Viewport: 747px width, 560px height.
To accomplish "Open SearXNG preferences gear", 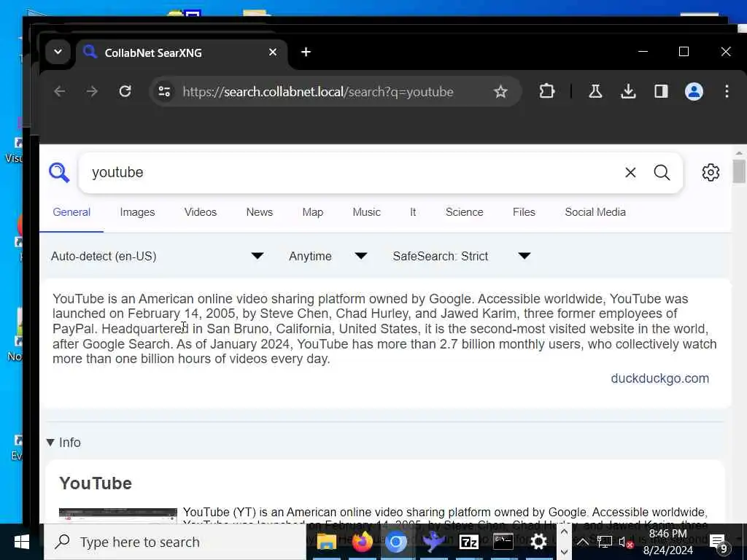I will tap(711, 172).
